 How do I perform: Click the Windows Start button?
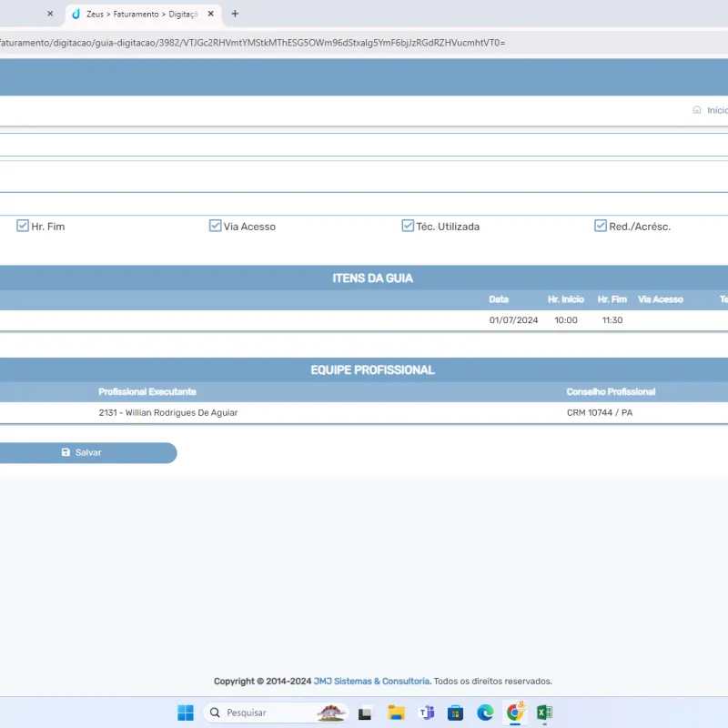coord(186,713)
